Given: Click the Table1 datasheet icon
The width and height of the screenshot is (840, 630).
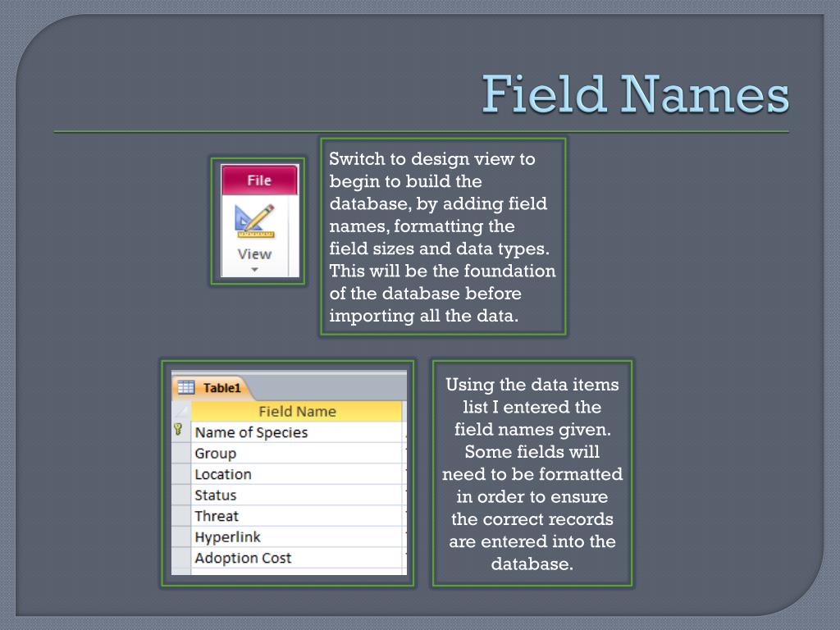Looking at the screenshot, I should click(x=186, y=387).
